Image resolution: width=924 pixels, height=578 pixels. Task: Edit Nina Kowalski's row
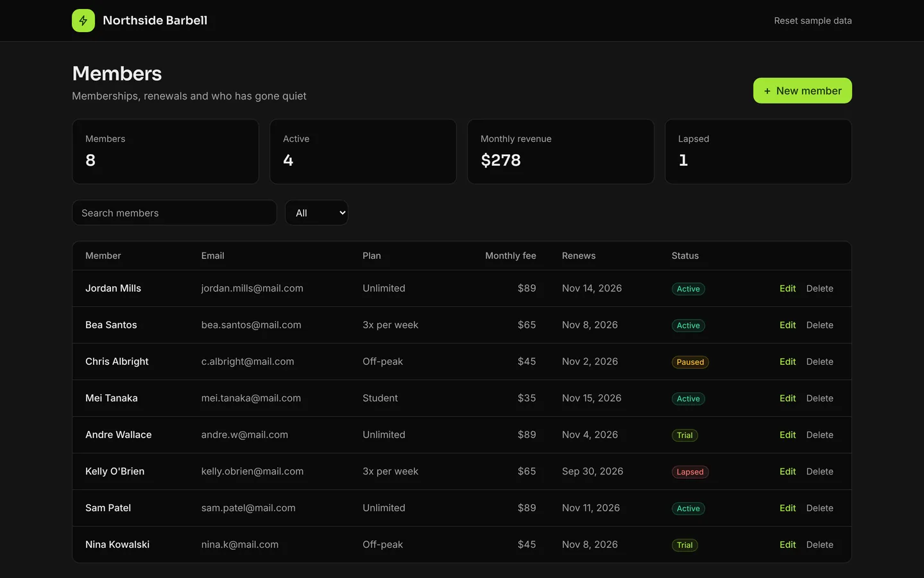787,545
